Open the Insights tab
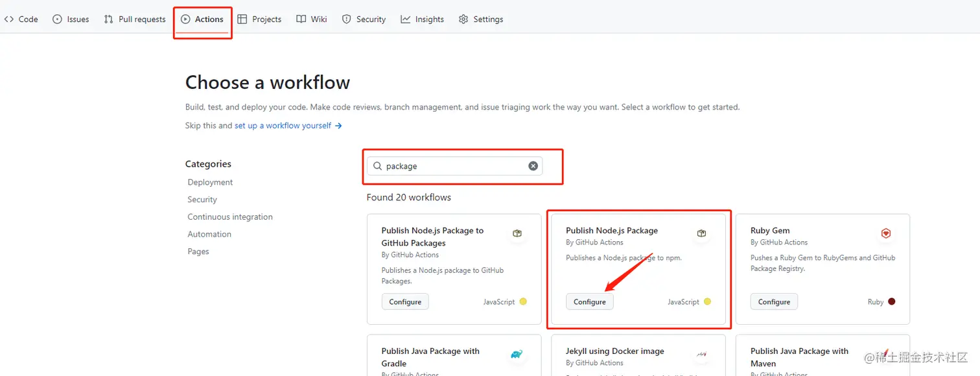 tap(423, 19)
